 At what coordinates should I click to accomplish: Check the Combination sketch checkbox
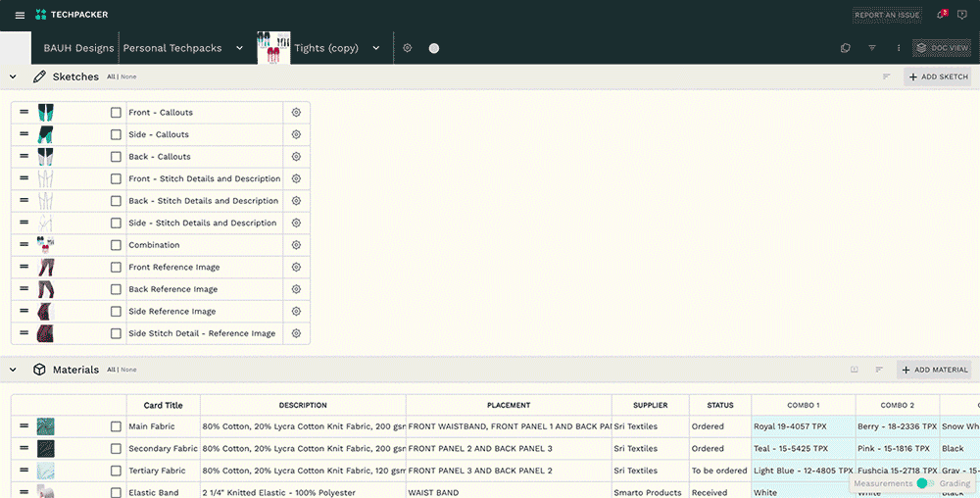point(116,245)
